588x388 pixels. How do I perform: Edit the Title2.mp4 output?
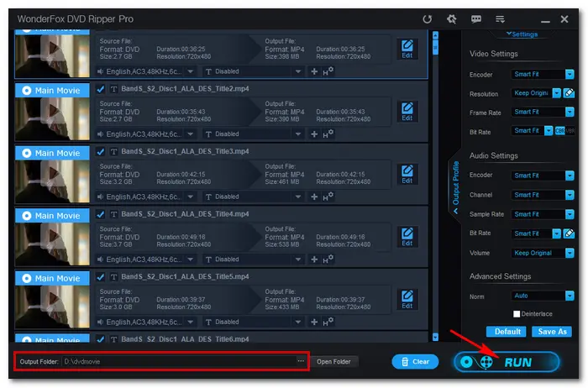[x=407, y=112]
